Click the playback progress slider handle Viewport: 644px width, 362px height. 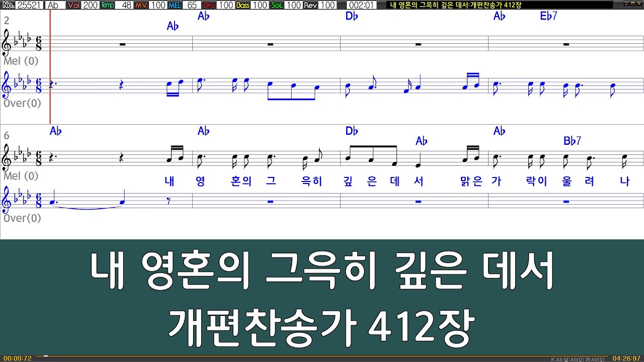pos(45,356)
